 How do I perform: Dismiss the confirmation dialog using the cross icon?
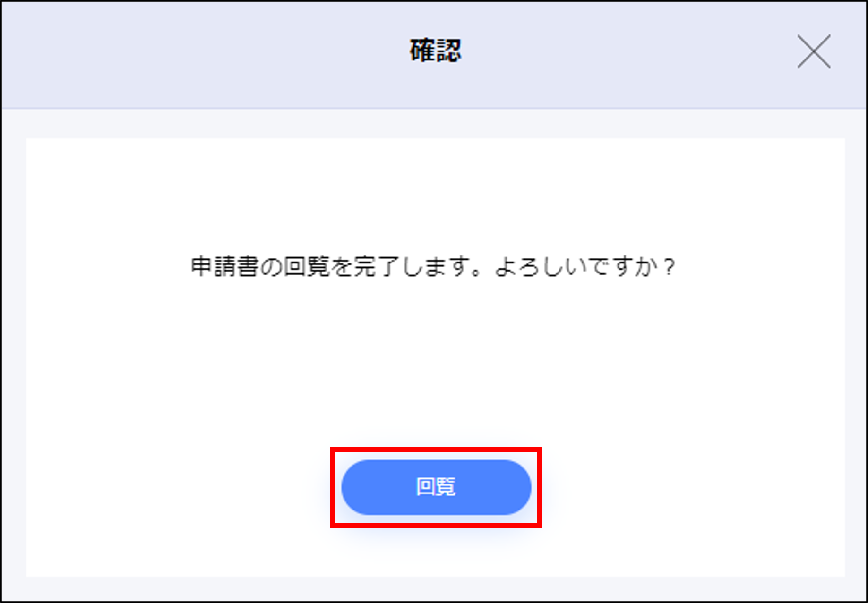tap(814, 51)
